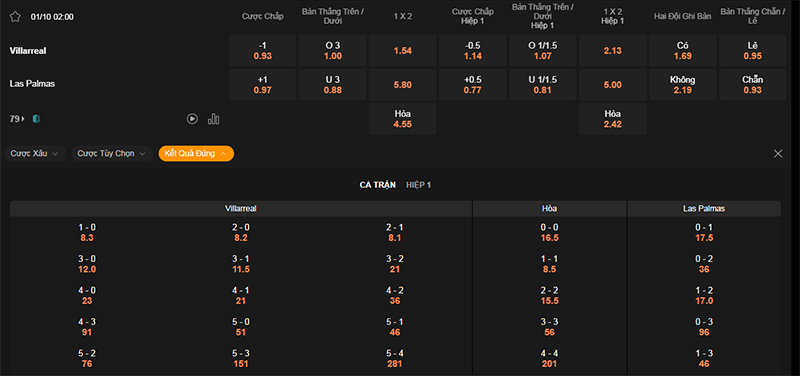The width and height of the screenshot is (800, 376).
Task: Mark match as favorite with star icon
Action: [15, 17]
